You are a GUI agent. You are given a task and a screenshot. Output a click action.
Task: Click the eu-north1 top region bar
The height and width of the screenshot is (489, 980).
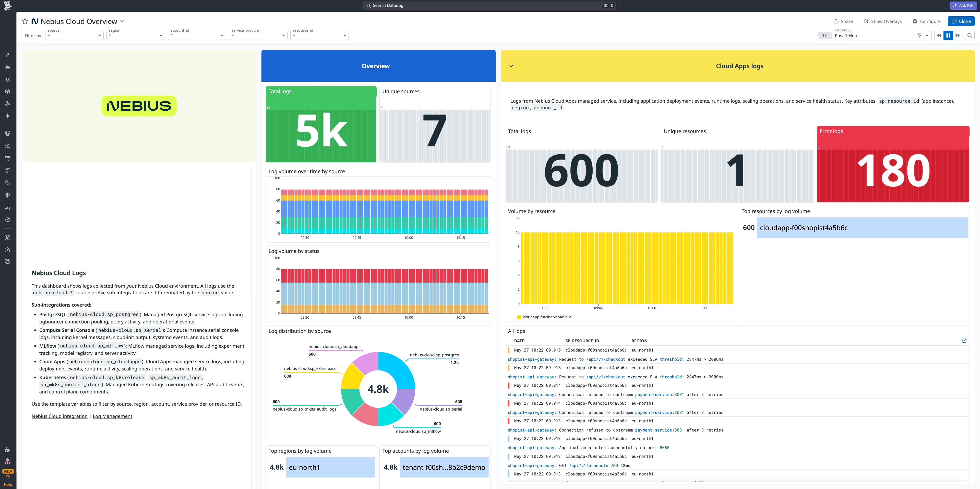coord(330,467)
